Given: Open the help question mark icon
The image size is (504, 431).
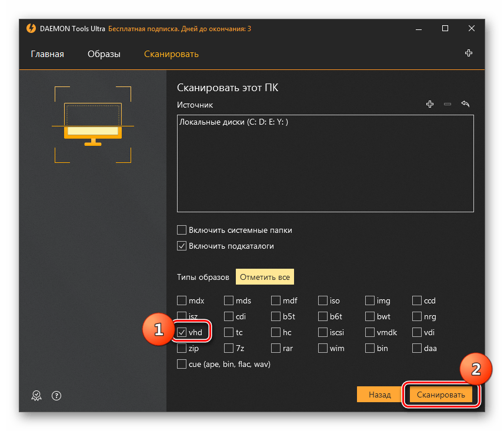Looking at the screenshot, I should point(56,396).
